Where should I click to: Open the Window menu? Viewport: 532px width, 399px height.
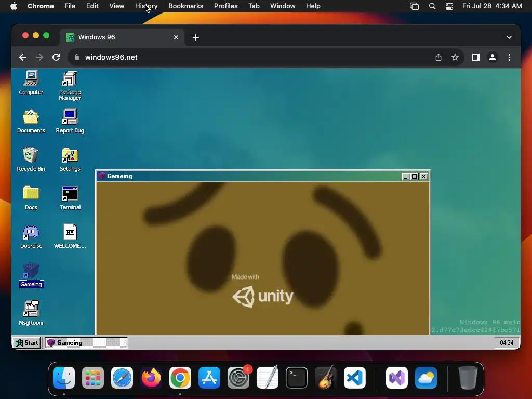point(283,6)
